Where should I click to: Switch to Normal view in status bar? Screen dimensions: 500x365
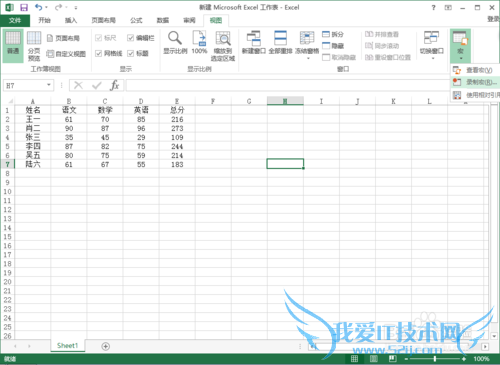click(355, 359)
